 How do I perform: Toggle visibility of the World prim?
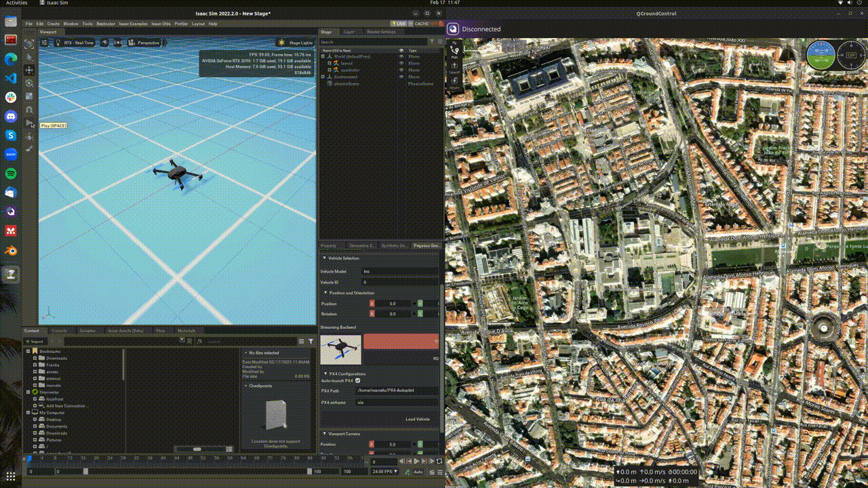pyautogui.click(x=401, y=56)
